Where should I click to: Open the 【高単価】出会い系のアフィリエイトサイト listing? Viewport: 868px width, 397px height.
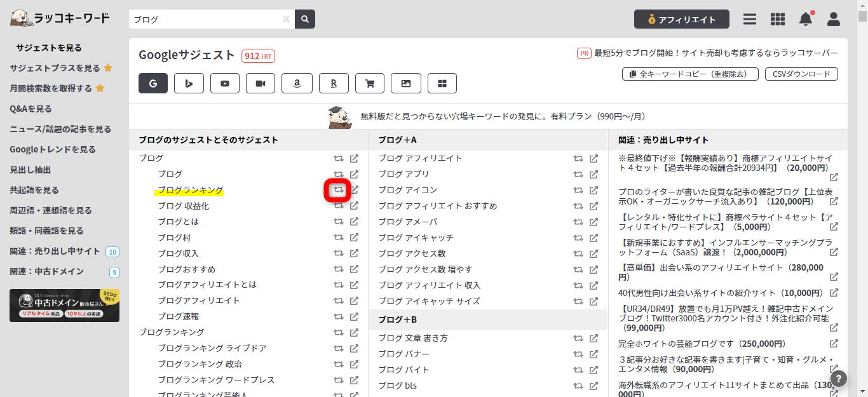pos(721,272)
